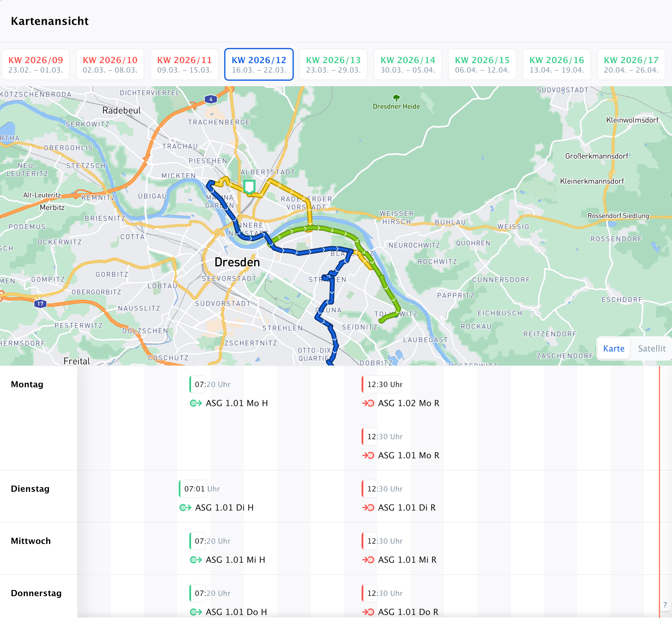This screenshot has height=618, width=672.
Task: Open week tab KW 2026/13
Action: [333, 65]
